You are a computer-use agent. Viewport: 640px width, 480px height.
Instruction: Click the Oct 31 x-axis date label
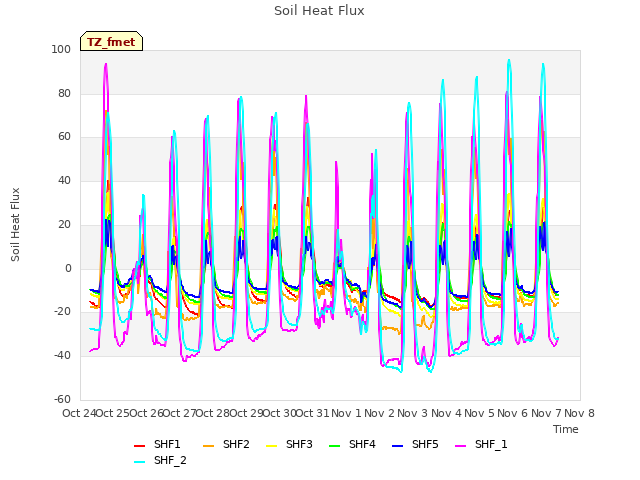[x=312, y=413]
